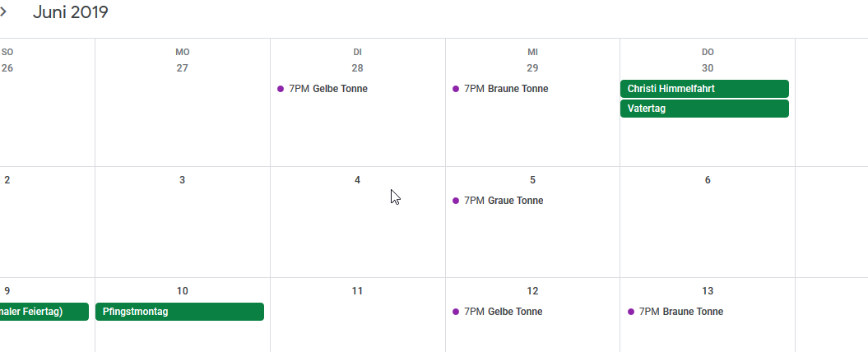Open the Christi Himmelfahrt holiday event
Image resolution: width=868 pixels, height=352 pixels.
pyautogui.click(x=704, y=89)
